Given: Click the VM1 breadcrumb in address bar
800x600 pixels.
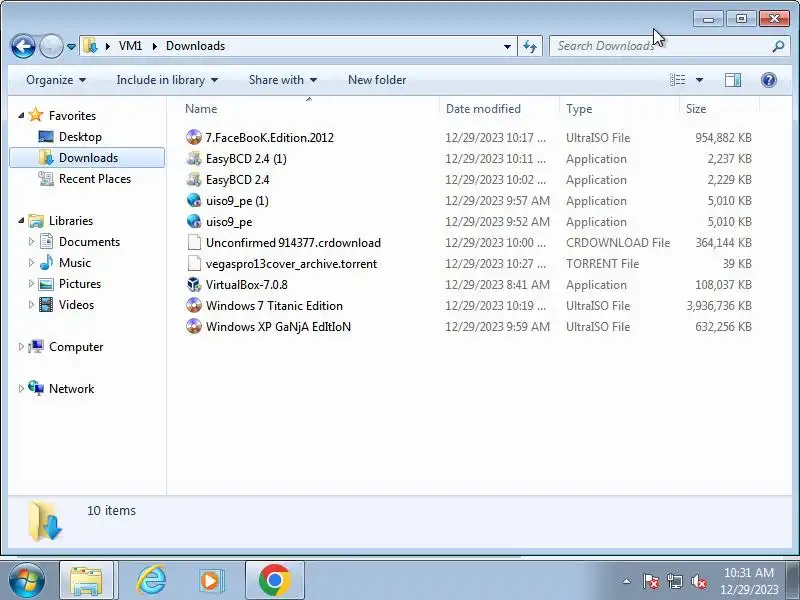Looking at the screenshot, I should tap(130, 46).
